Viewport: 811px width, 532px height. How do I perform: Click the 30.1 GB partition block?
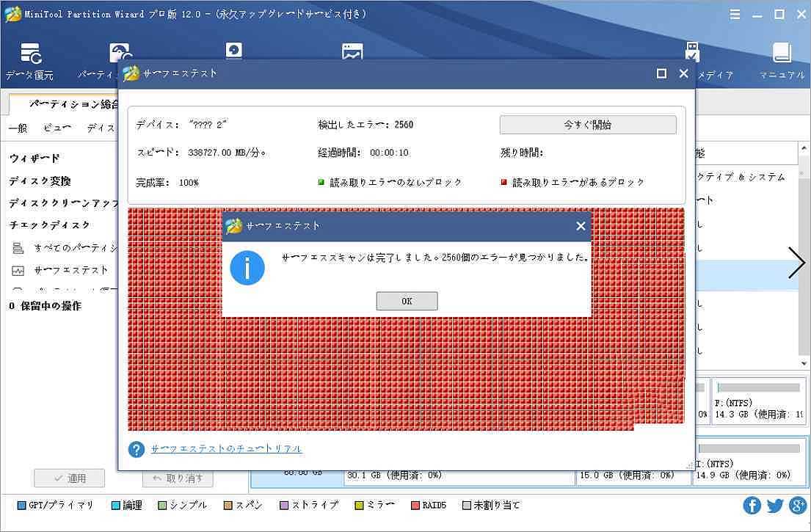pyautogui.click(x=459, y=477)
